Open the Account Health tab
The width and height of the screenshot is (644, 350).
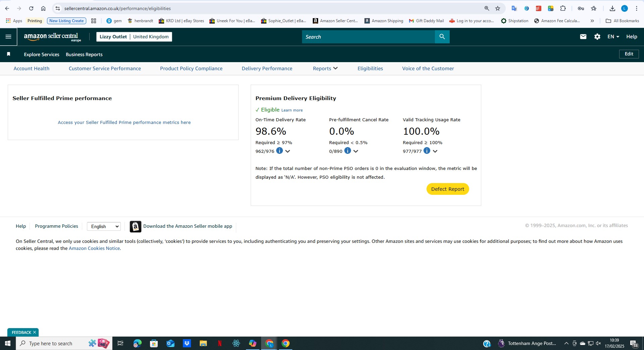(32, 69)
